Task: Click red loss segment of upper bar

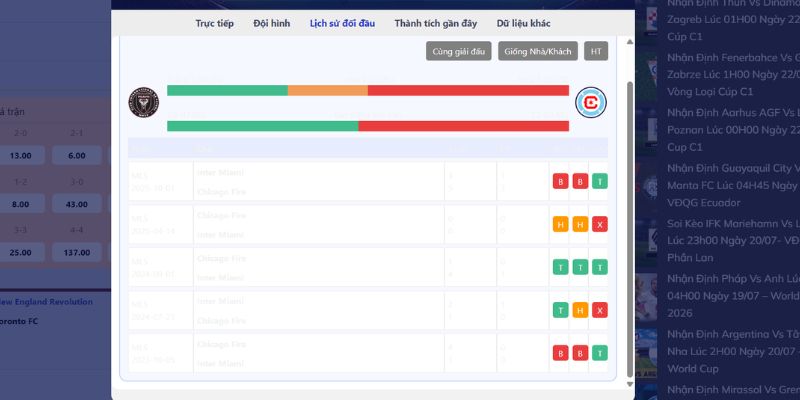Action: coord(468,90)
